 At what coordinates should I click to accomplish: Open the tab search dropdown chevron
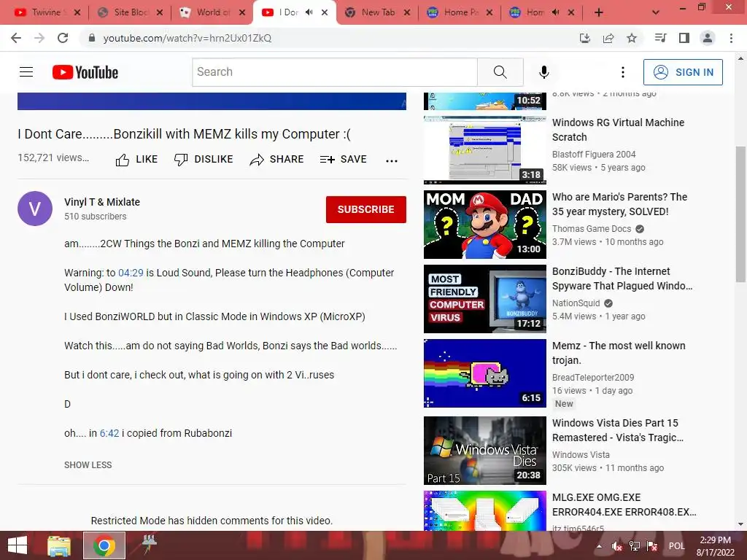656,12
